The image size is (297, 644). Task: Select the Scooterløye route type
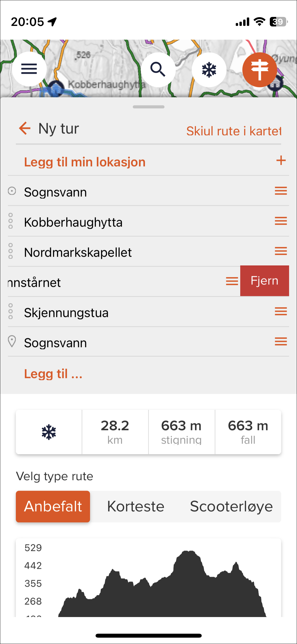click(231, 506)
